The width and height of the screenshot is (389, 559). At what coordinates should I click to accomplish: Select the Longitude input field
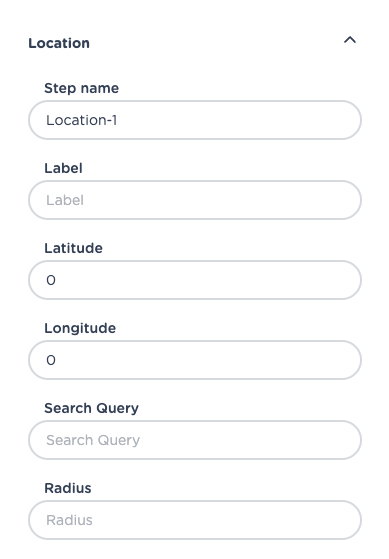coord(195,360)
